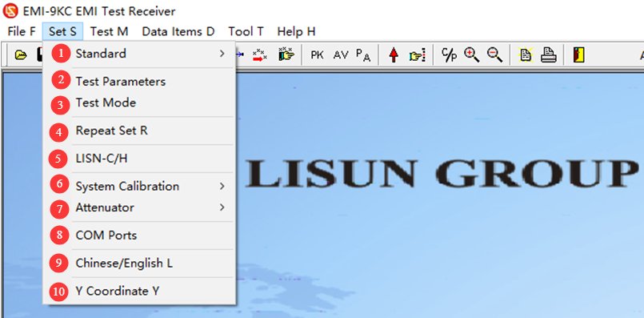Click the report document toolbar icon
Viewport: 644px width, 318px height.
(526, 54)
